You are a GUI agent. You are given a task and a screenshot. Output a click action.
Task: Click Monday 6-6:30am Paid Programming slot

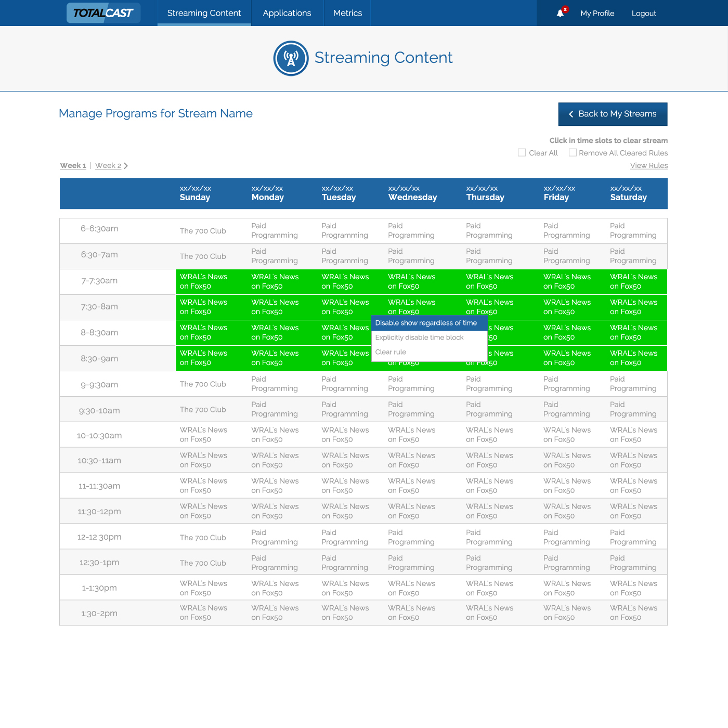click(275, 230)
